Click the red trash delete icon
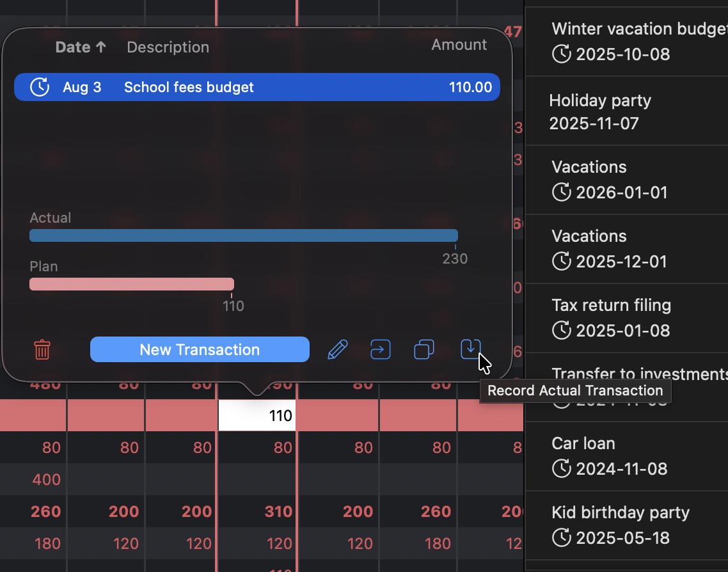728x572 pixels. pyautogui.click(x=42, y=350)
